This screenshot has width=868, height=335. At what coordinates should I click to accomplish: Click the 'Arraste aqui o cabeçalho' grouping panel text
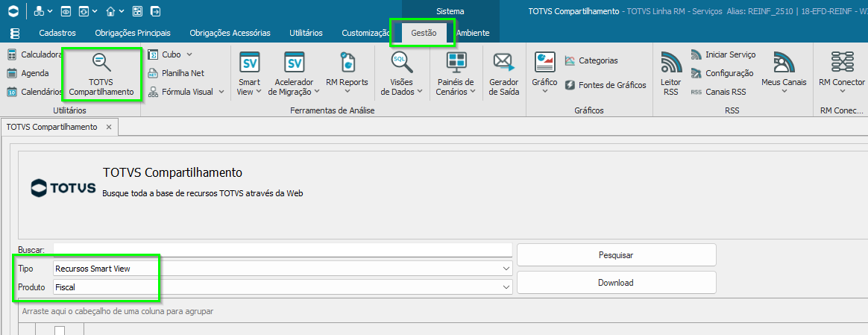click(x=117, y=312)
